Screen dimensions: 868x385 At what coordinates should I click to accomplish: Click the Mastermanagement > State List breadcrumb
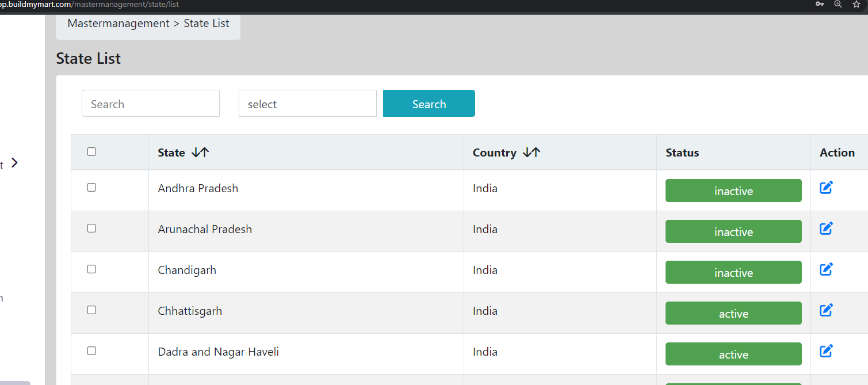pos(148,24)
